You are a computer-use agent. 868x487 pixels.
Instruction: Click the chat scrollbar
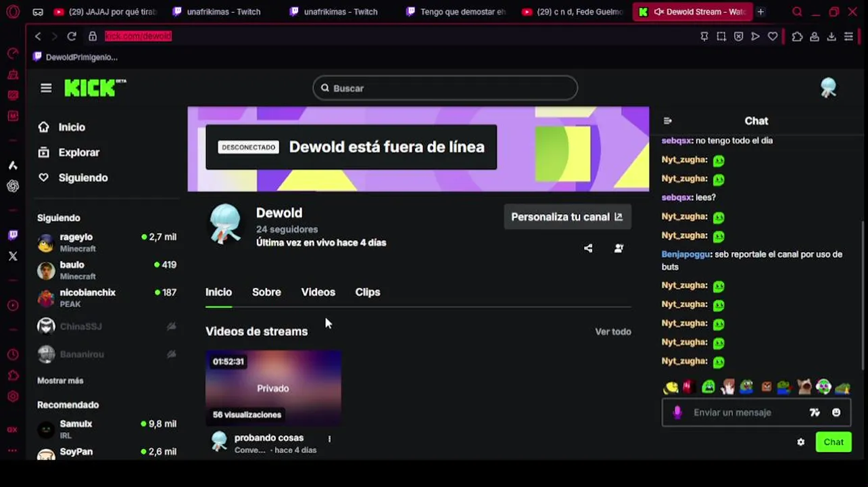862,296
